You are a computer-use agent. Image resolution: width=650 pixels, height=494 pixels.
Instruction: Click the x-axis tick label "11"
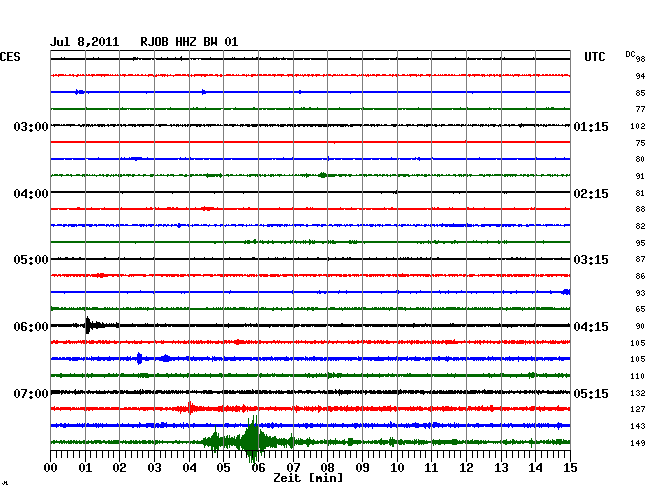(431, 467)
